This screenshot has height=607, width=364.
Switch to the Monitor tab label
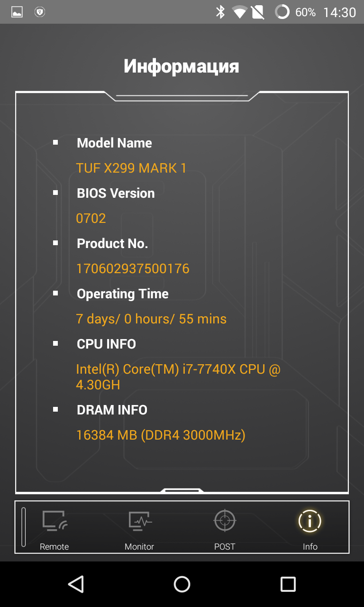point(139,547)
